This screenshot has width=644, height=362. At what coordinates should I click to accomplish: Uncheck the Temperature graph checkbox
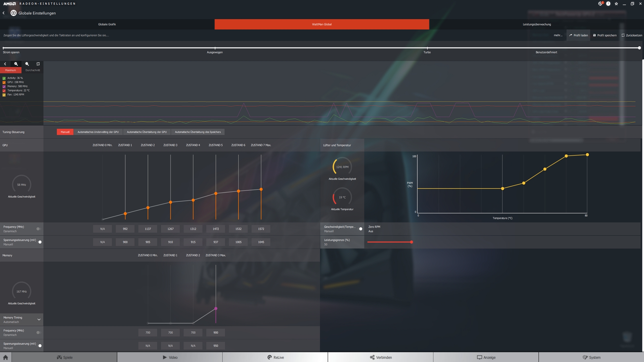4,90
